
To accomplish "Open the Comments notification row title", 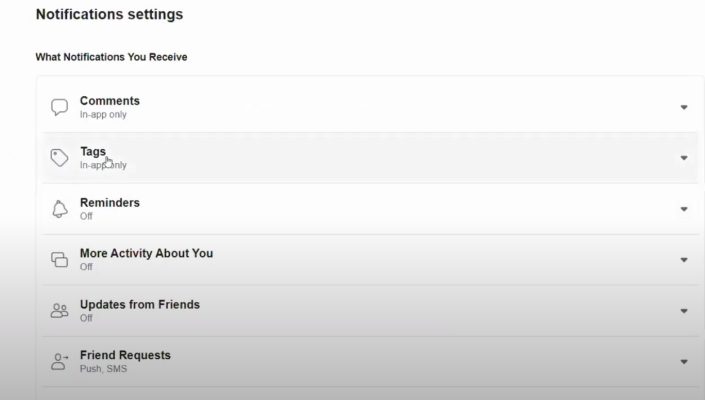I will pyautogui.click(x=110, y=101).
